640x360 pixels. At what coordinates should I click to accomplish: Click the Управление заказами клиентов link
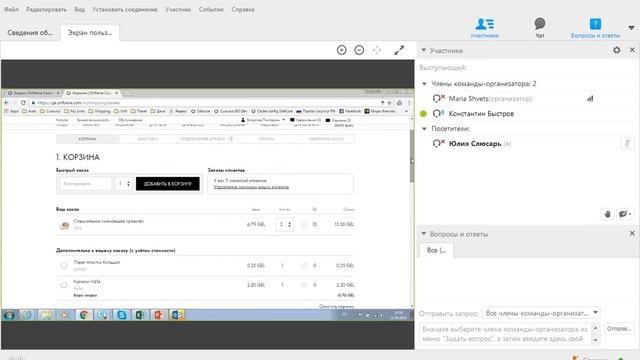point(251,187)
